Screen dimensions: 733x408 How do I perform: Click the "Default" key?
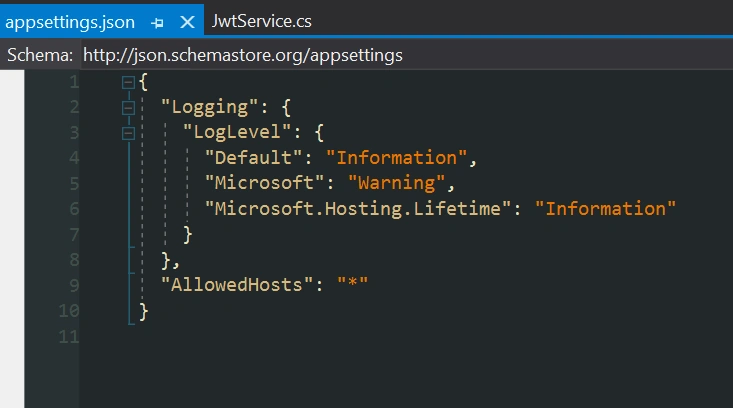253,157
